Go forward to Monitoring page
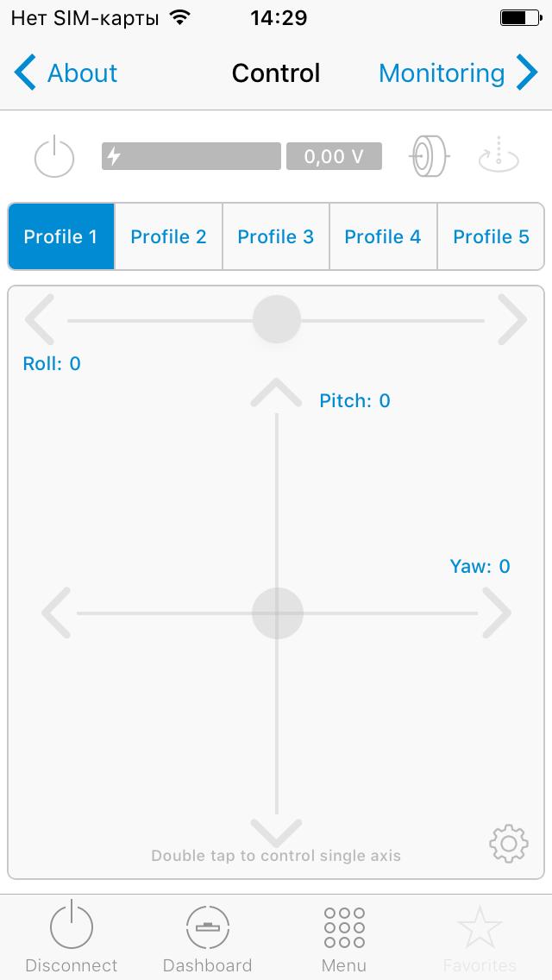Viewport: 552px width, 980px height. pos(457,73)
